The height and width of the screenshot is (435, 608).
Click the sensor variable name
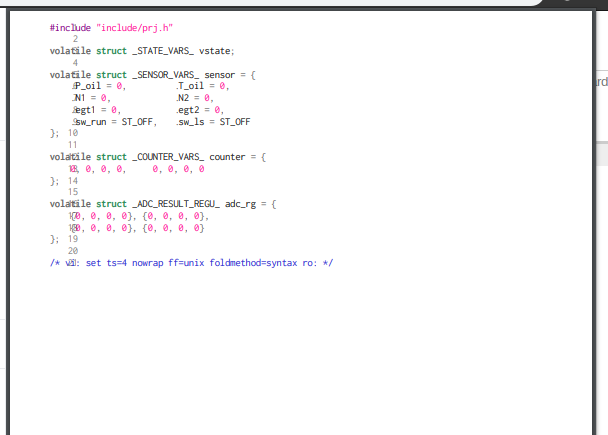pyautogui.click(x=219, y=75)
